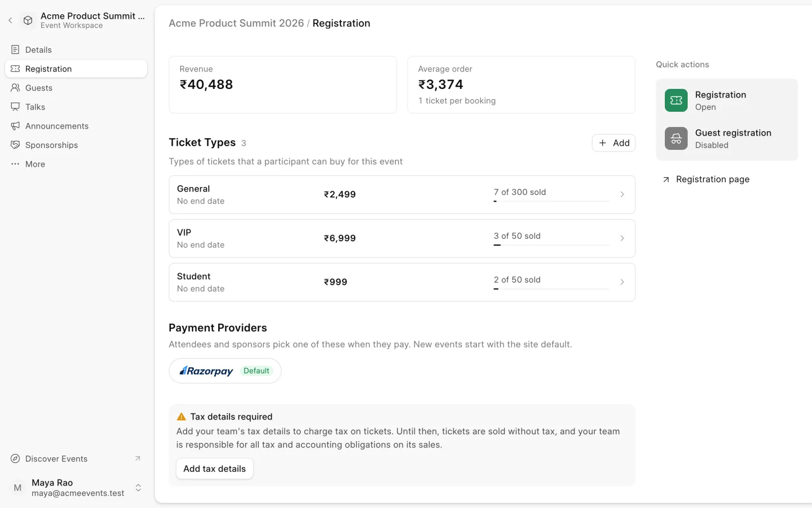Click the More ellipsis icon
The image size is (812, 508).
15,164
